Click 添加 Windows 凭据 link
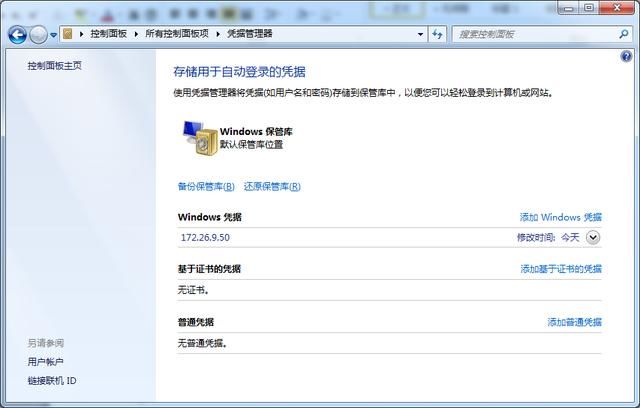640x408 pixels. (x=560, y=217)
